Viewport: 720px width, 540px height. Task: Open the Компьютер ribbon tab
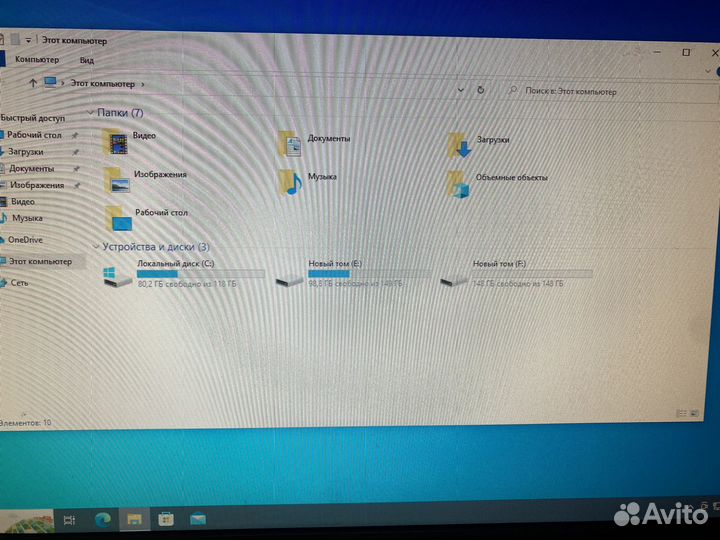point(37,59)
